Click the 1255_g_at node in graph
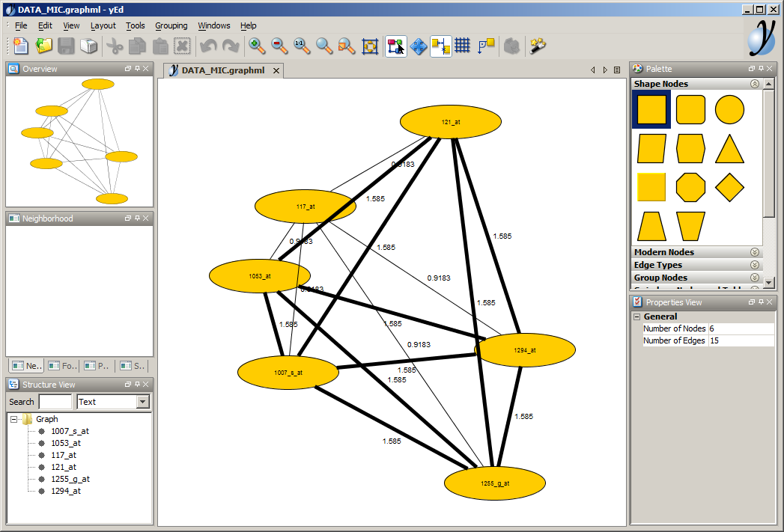784x532 pixels. click(x=494, y=483)
